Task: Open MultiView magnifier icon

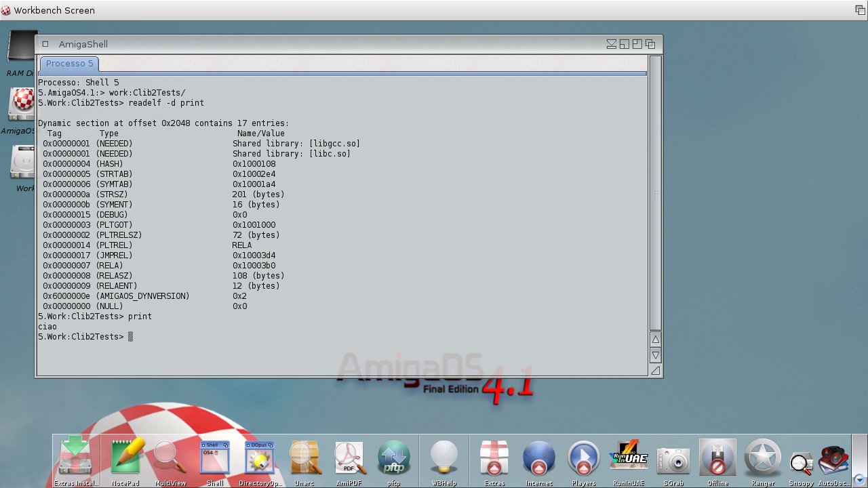Action: pyautogui.click(x=170, y=461)
